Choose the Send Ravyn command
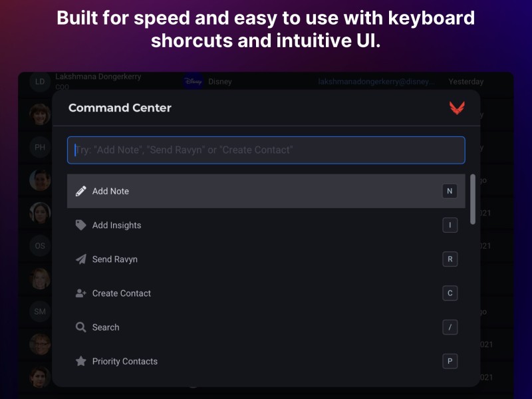Image resolution: width=532 pixels, height=399 pixels. point(266,259)
